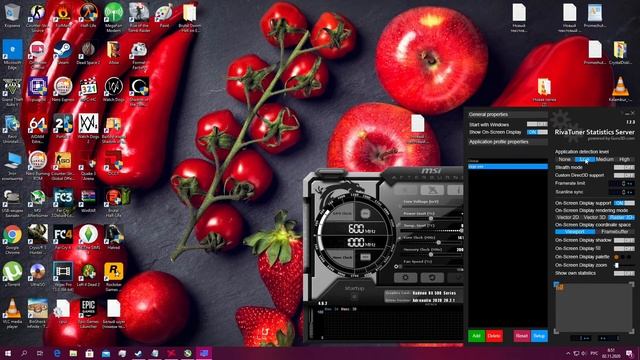Toggle Stealth mode switch
Image resolution: width=640 pixels, height=360 pixels.
click(x=624, y=167)
